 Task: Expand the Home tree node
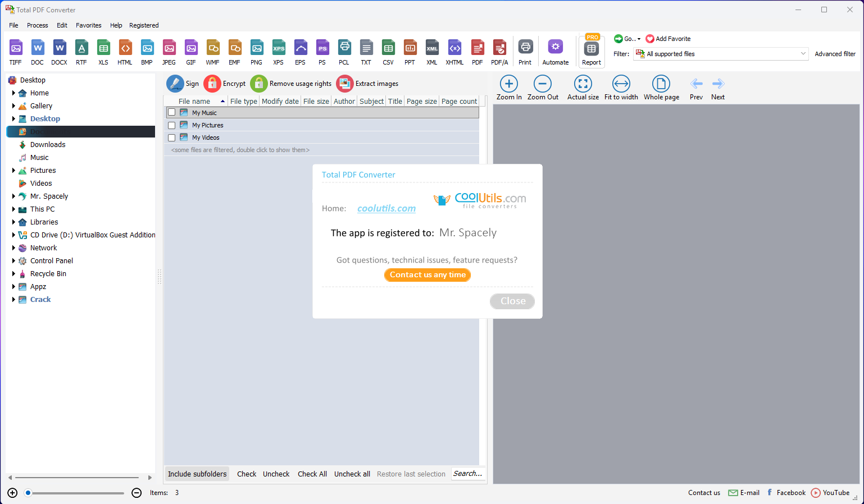pyautogui.click(x=13, y=93)
